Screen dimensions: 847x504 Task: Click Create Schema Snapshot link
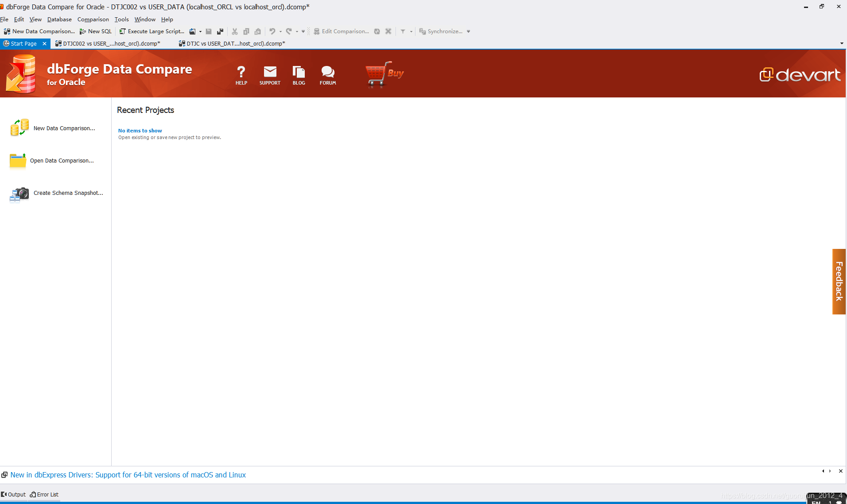tap(68, 193)
